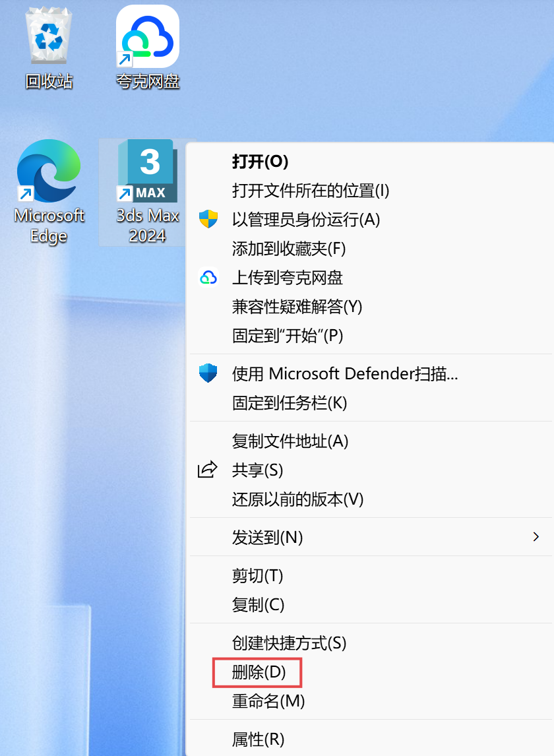Select the 3ds Max 2024 shortcut icon
The width and height of the screenshot is (554, 756).
[x=148, y=192]
